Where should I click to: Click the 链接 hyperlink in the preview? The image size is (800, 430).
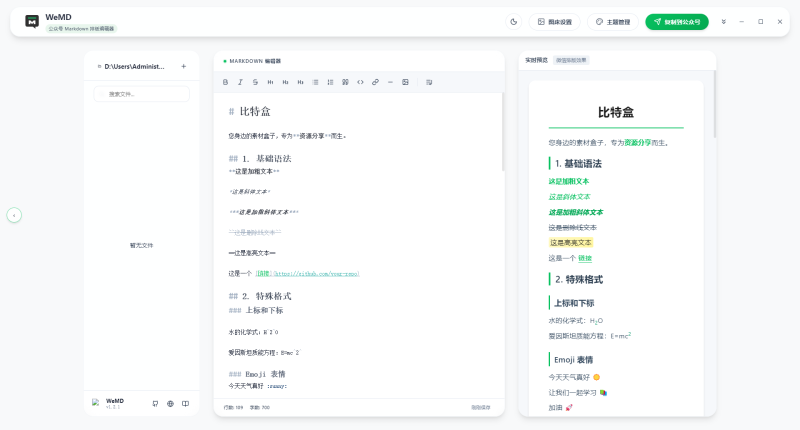coord(585,258)
